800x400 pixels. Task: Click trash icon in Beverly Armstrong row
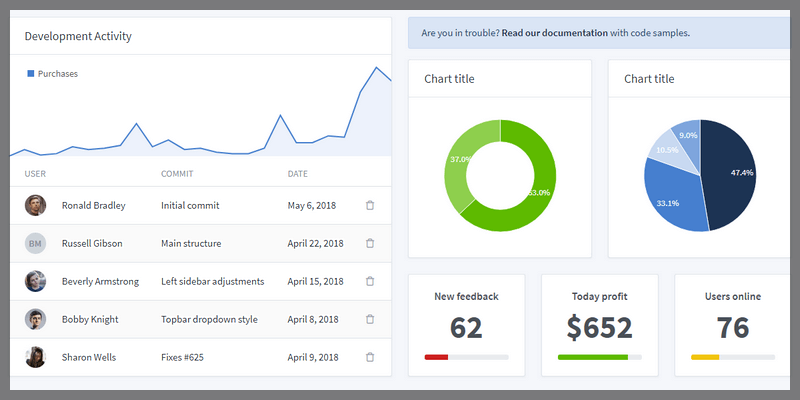pyautogui.click(x=370, y=281)
